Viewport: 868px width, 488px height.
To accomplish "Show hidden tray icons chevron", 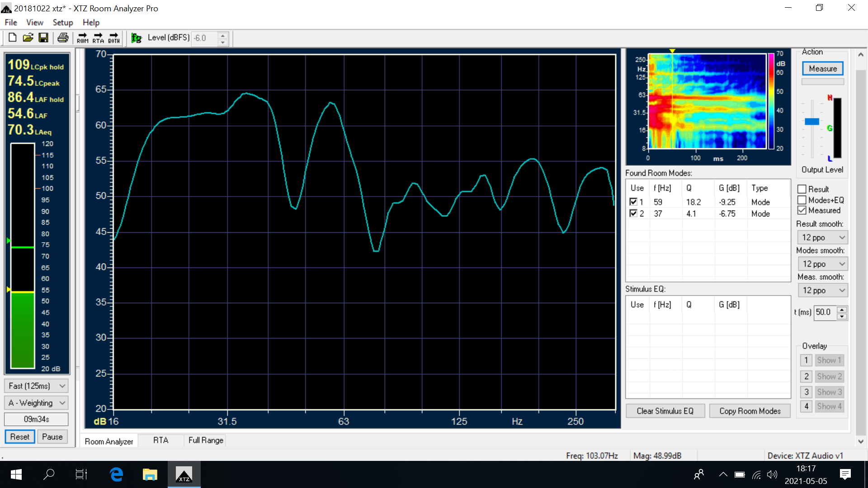I will point(723,474).
